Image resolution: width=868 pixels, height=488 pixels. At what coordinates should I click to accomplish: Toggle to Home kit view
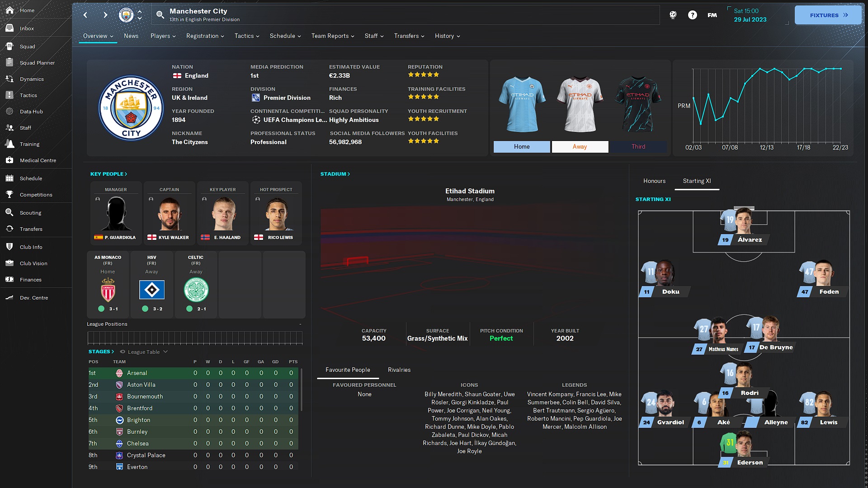pos(522,146)
